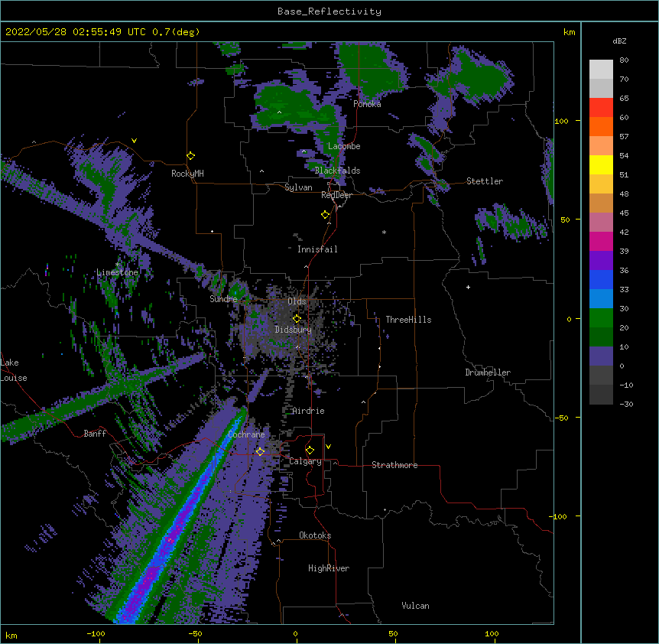This screenshot has height=644, width=659.
Task: Pick the yellow diamond marker under Cochrane
Action: [x=260, y=451]
